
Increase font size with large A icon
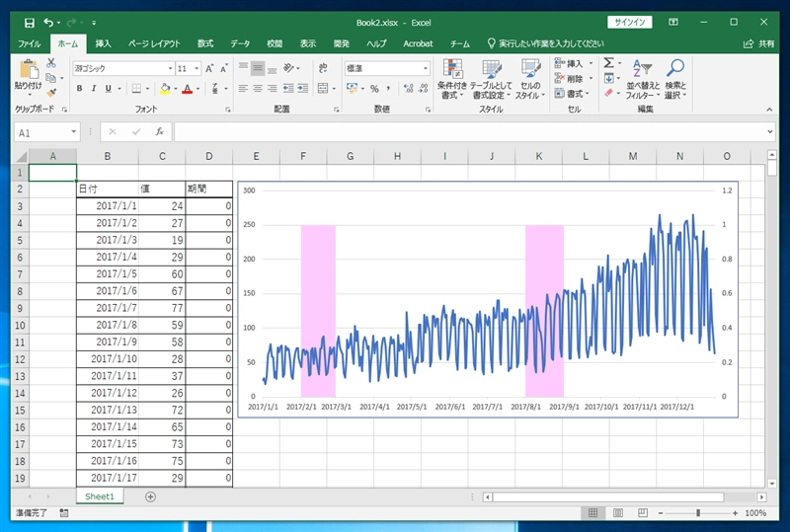(x=209, y=68)
